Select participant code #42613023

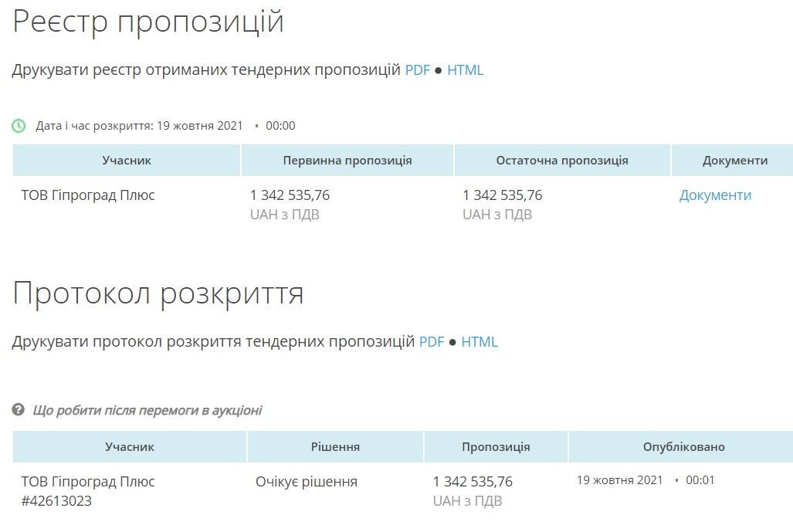click(x=56, y=501)
